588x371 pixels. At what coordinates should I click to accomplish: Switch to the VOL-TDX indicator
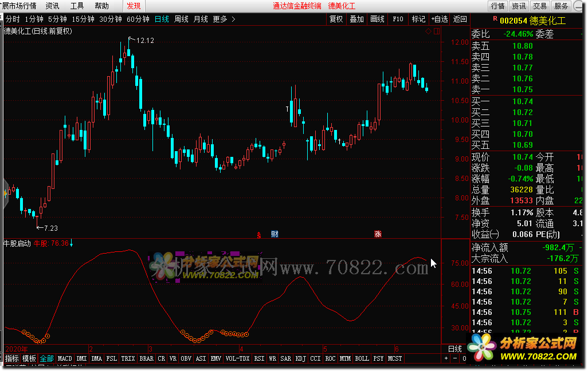point(237,358)
